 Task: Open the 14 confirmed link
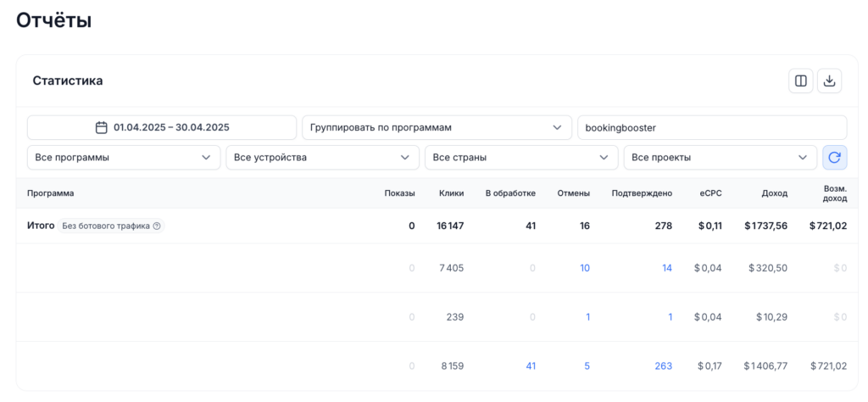[x=666, y=268]
